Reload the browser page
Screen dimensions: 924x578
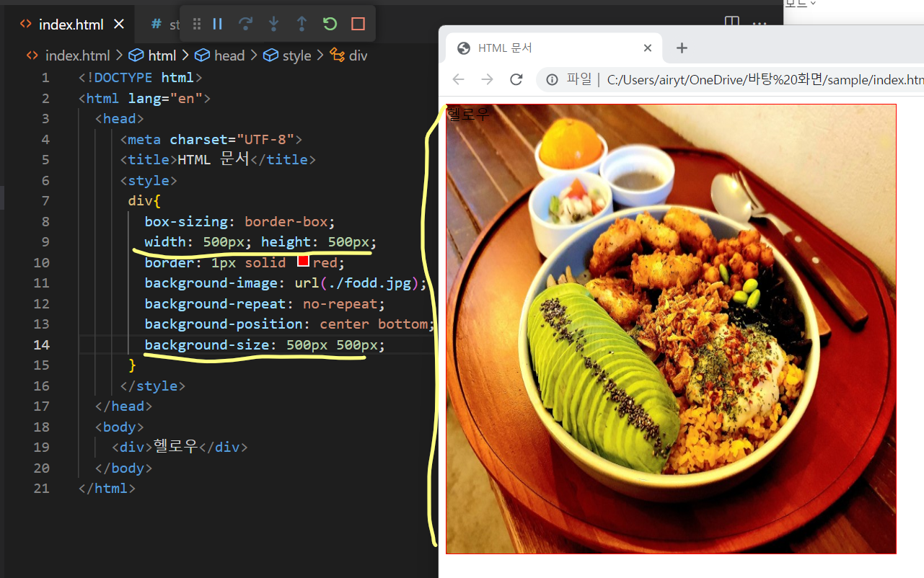coord(516,79)
